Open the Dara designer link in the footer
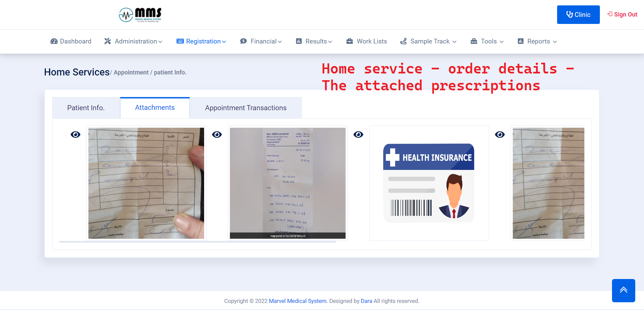The width and height of the screenshot is (644, 310). (366, 301)
